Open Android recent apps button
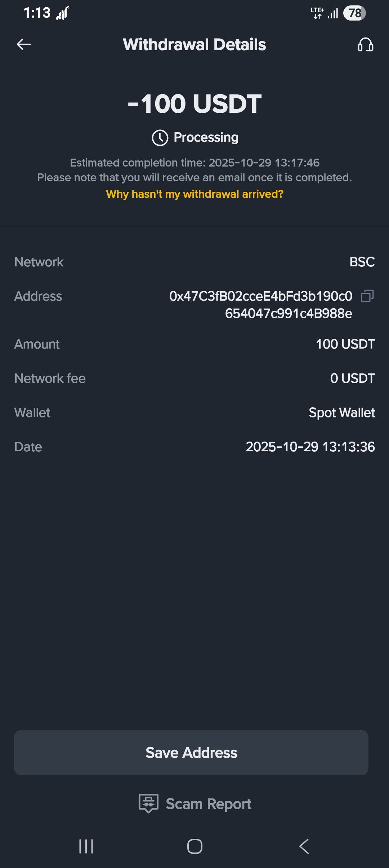The width and height of the screenshot is (389, 868). point(86,846)
